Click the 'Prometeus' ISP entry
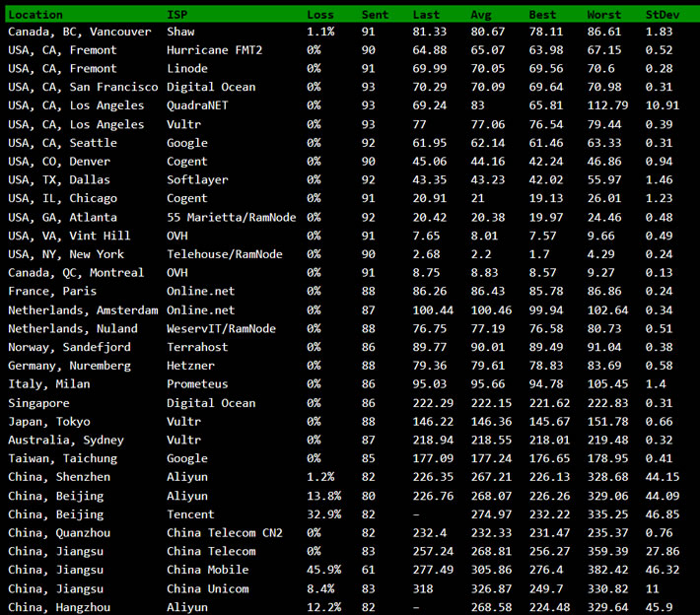700x615 pixels. [197, 384]
